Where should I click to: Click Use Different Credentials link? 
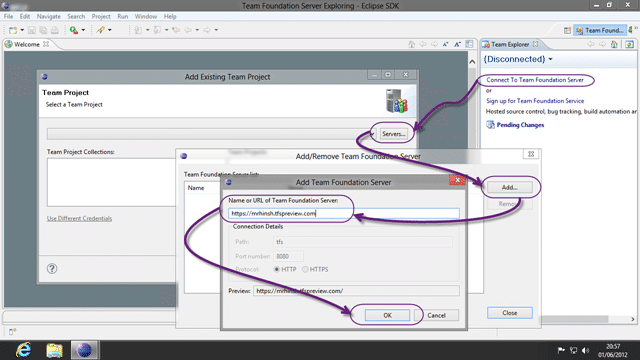click(x=79, y=218)
